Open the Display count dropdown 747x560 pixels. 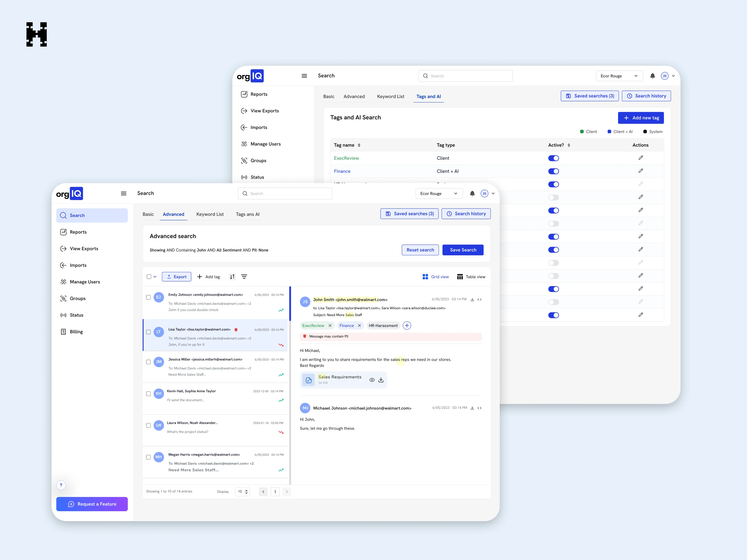(x=242, y=492)
